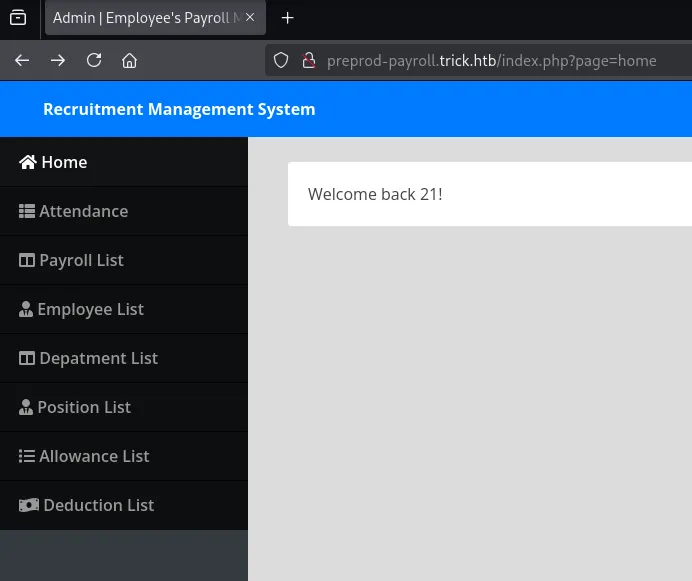Select the Admin Employee's Payroll tab

pyautogui.click(x=146, y=18)
